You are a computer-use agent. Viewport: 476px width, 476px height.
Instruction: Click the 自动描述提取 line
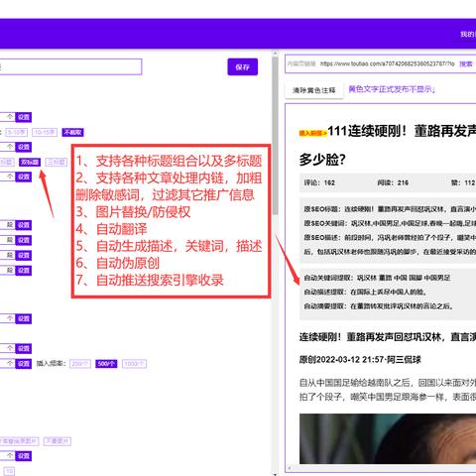coord(365,292)
